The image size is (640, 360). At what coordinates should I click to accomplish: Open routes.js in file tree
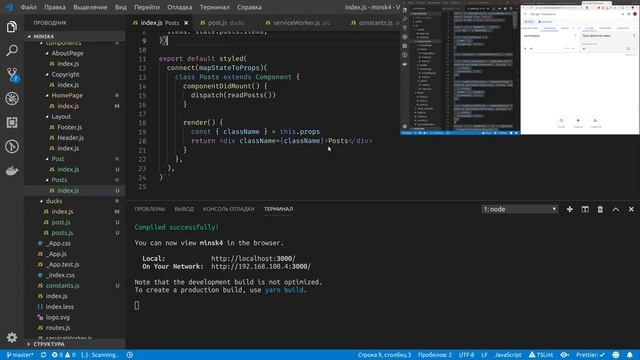point(58,328)
